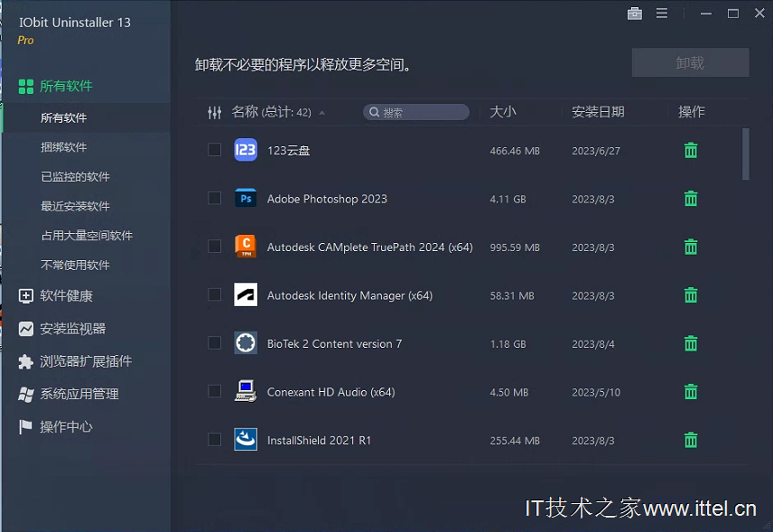Select the InstallShield 2021 R1 checkbox
Image resolution: width=773 pixels, height=532 pixels.
[x=214, y=440]
